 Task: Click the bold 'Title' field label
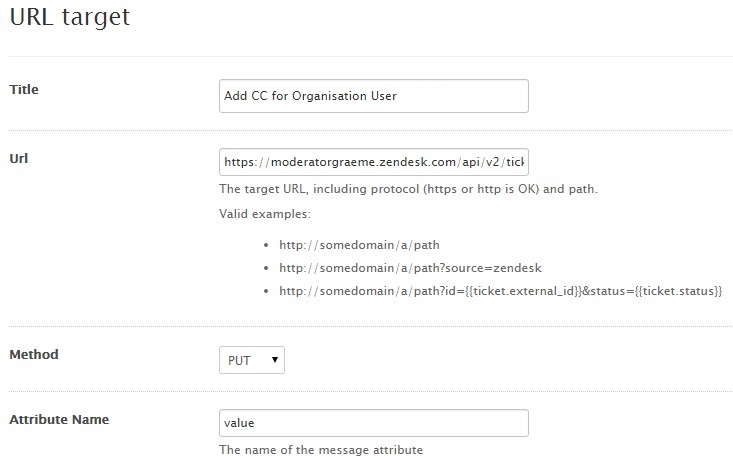(x=24, y=90)
